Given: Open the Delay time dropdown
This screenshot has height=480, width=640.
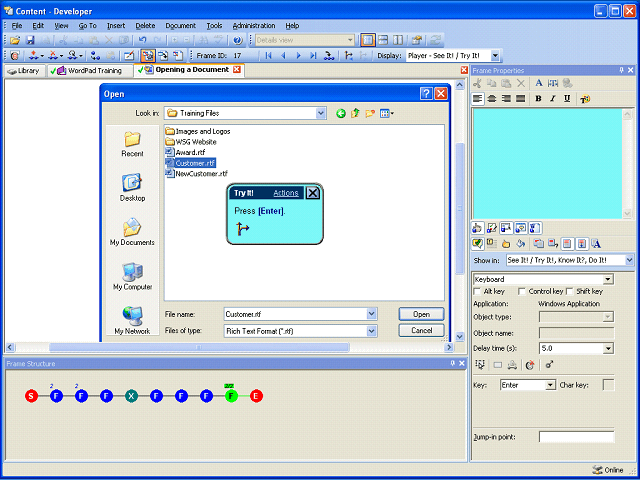Looking at the screenshot, I should (x=608, y=349).
